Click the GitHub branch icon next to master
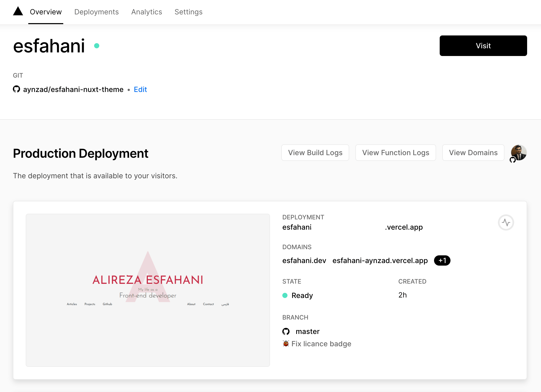 [x=286, y=331]
